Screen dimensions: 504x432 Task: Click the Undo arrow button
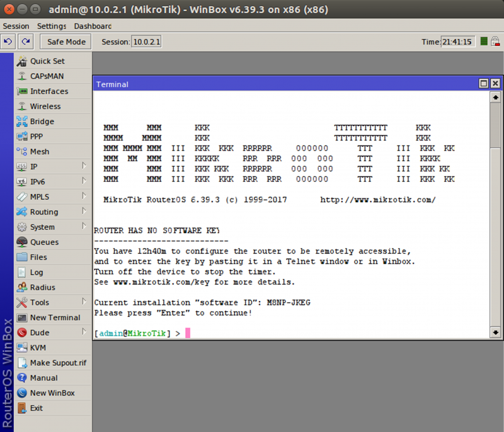(x=8, y=42)
